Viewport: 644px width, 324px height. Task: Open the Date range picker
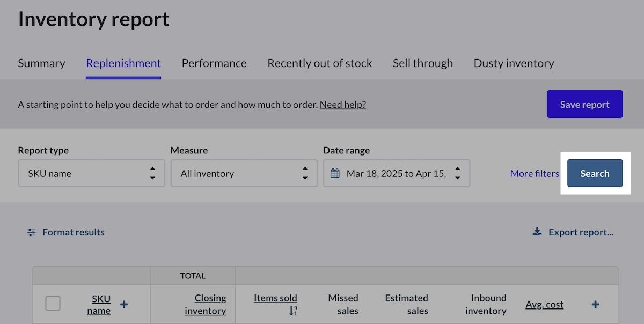(x=396, y=173)
